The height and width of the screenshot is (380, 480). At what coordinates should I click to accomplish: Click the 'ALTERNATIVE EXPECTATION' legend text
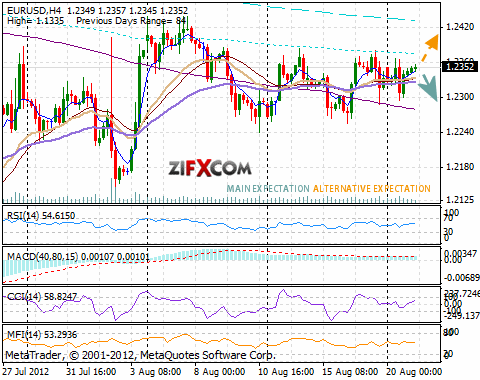point(372,189)
